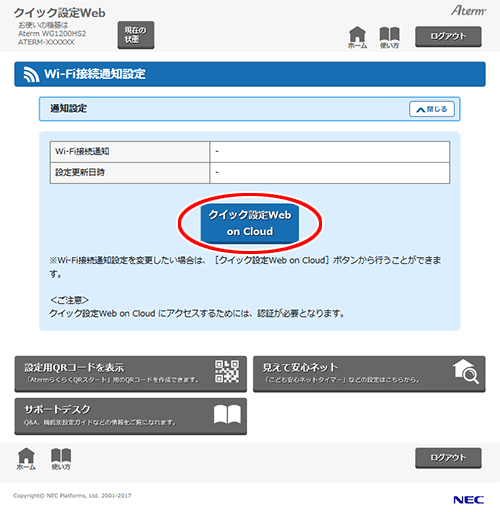Click the open book icon in サポートデスク

(x=227, y=414)
